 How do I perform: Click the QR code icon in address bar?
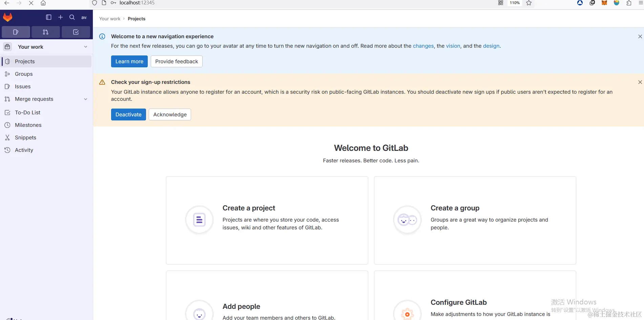501,3
